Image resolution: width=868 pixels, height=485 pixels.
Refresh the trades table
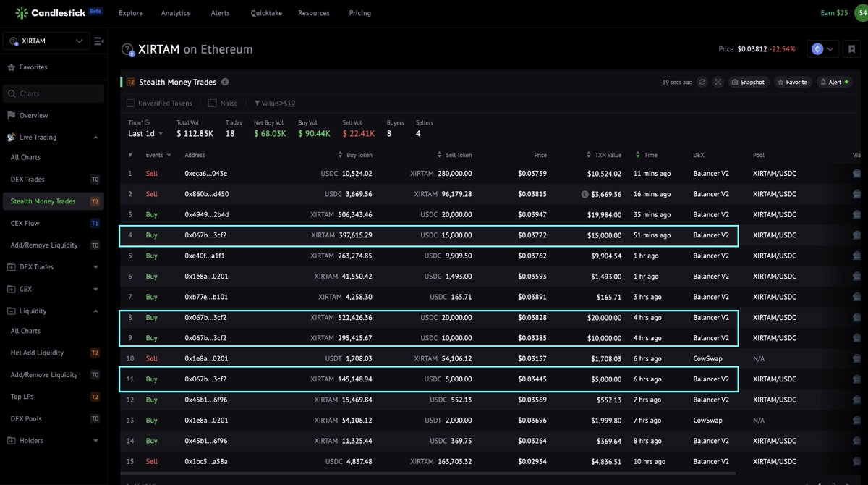point(702,82)
